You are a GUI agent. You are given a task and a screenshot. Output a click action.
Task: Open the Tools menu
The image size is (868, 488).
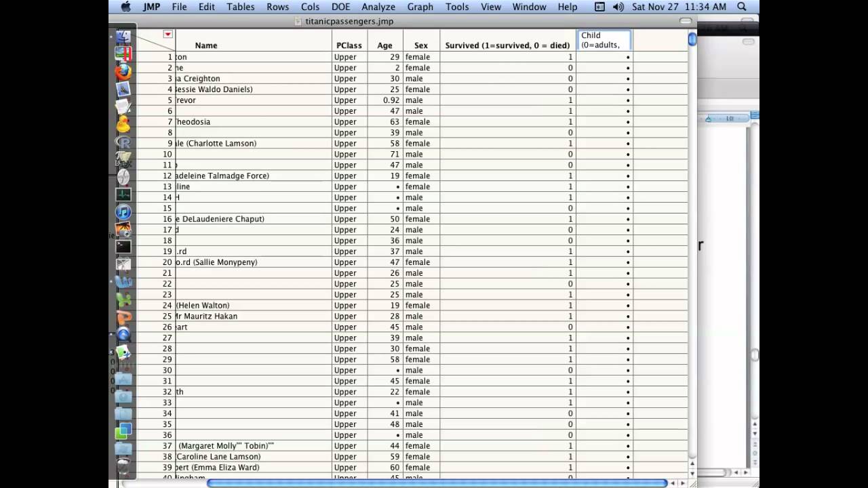[457, 7]
